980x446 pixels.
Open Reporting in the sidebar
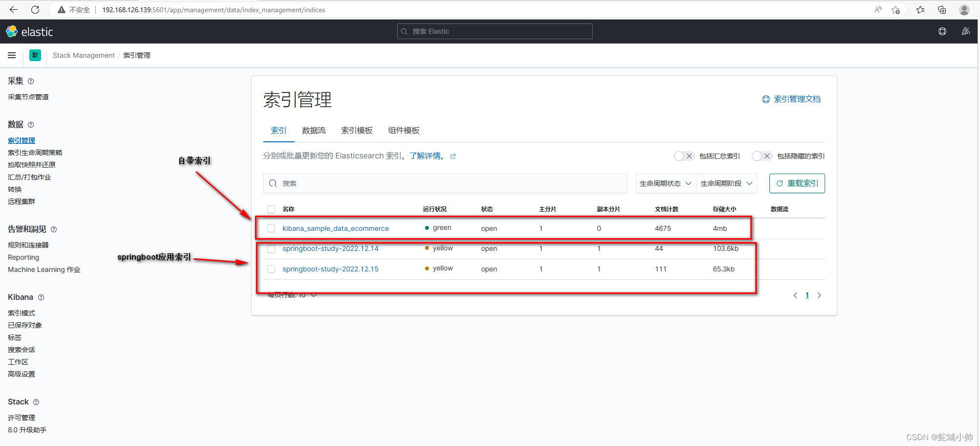click(23, 258)
